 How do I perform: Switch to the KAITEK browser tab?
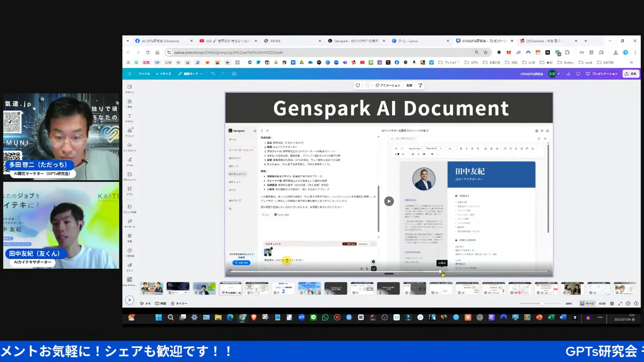pyautogui.click(x=292, y=41)
